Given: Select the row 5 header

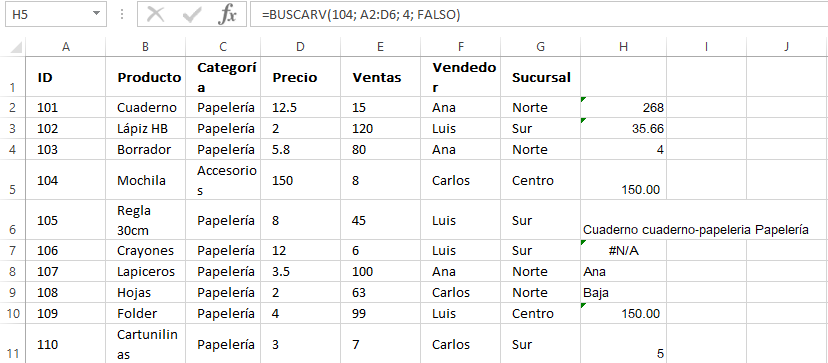Looking at the screenshot, I should [x=13, y=180].
